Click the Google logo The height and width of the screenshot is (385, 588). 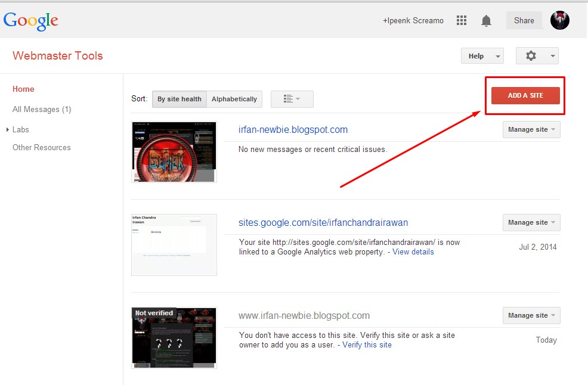31,21
